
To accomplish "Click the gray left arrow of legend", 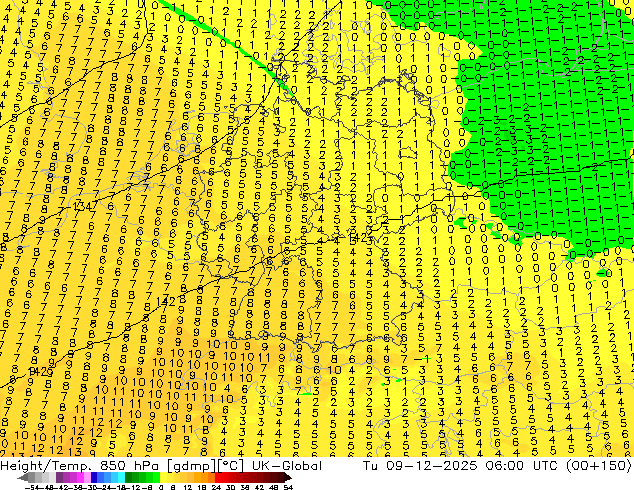I will tap(23, 477).
